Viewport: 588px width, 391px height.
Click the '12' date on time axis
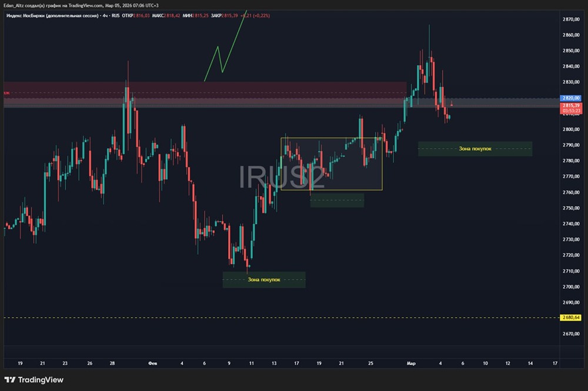pyautogui.click(x=508, y=363)
